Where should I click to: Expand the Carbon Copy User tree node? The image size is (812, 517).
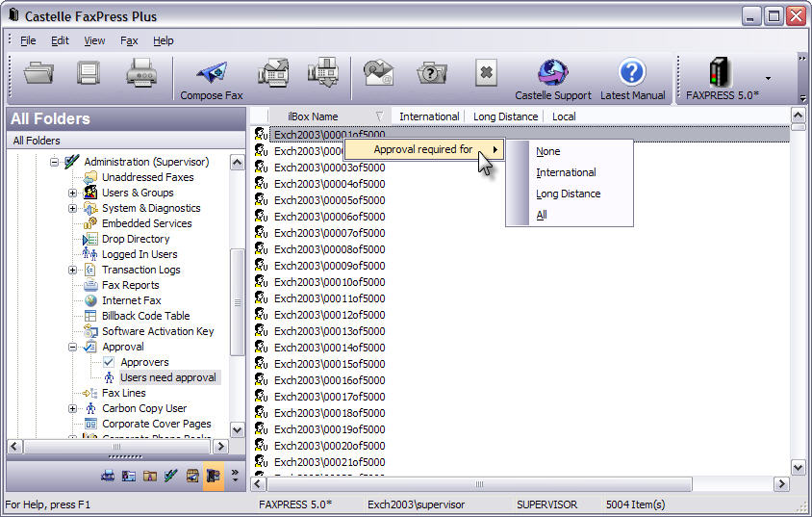tap(72, 409)
